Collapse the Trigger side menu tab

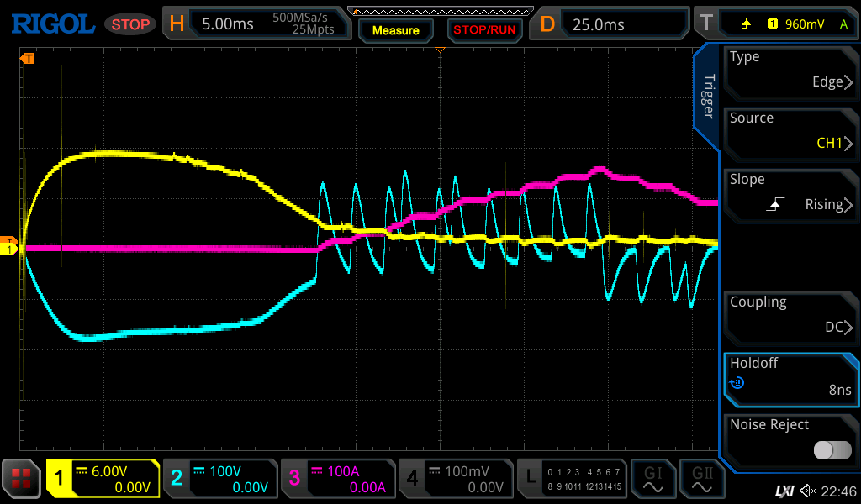708,97
